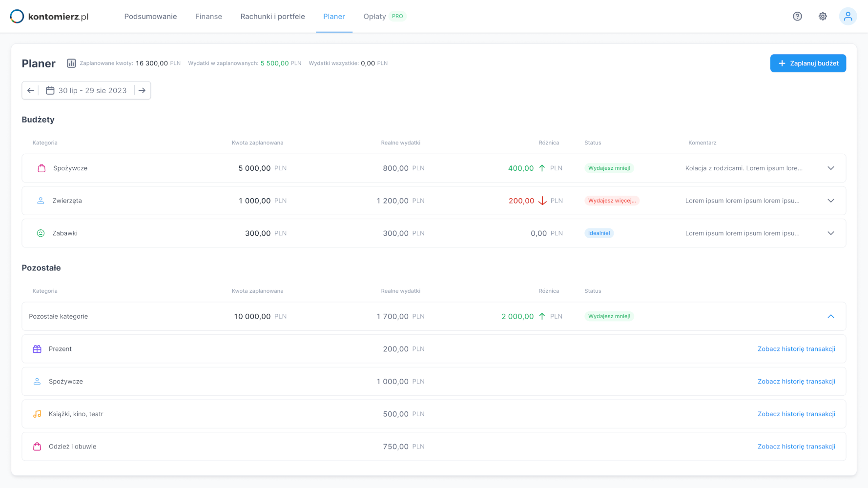Screen dimensions: 868x488
Task: Click the shopping bag icon for Spożywcze budget
Action: 42,168
